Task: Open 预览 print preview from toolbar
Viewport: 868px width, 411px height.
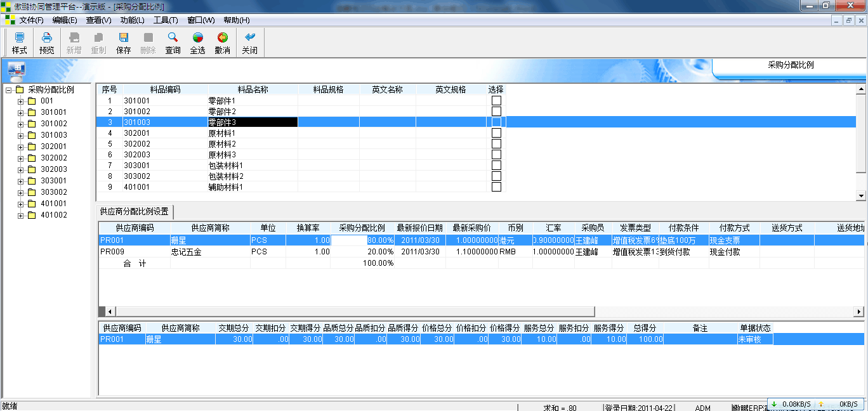Action: point(47,42)
